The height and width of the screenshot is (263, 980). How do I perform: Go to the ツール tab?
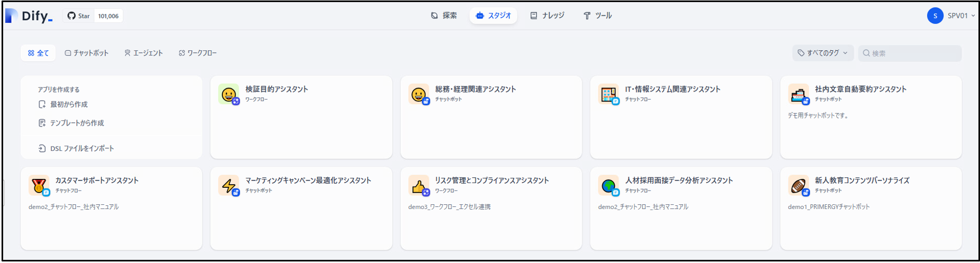pos(598,16)
